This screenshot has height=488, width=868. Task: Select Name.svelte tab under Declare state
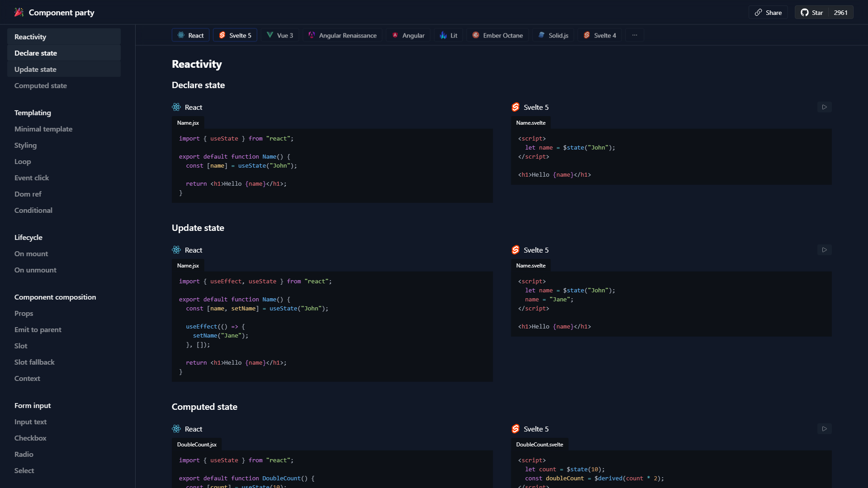click(531, 123)
